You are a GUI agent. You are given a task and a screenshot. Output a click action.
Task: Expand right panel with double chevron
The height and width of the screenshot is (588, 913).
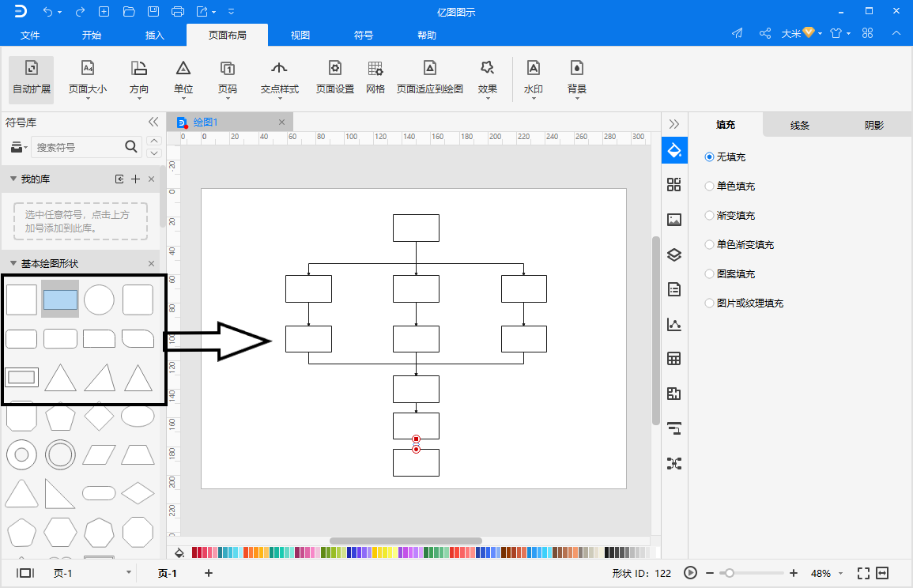(674, 124)
